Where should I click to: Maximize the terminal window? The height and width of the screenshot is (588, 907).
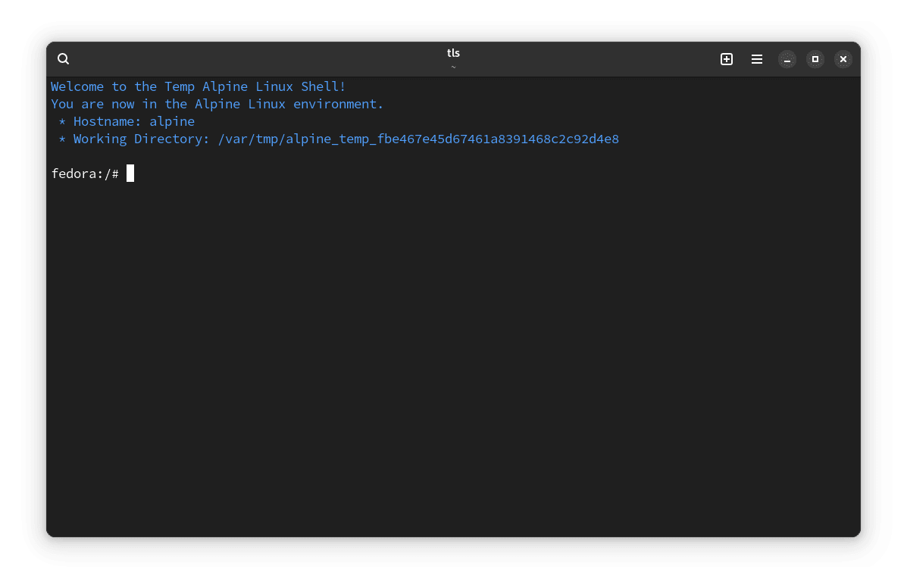815,58
